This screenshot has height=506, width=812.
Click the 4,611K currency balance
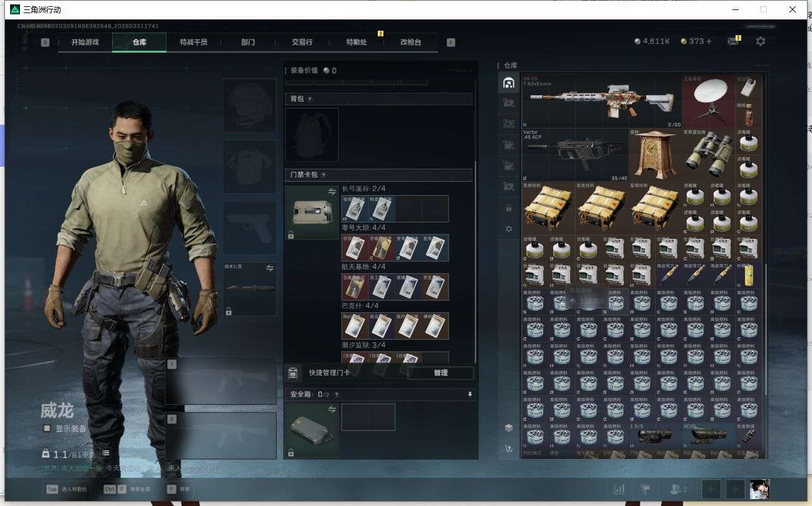652,41
